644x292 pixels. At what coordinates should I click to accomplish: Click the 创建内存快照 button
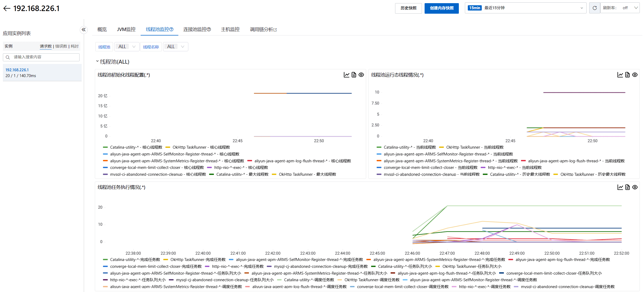coord(441,8)
